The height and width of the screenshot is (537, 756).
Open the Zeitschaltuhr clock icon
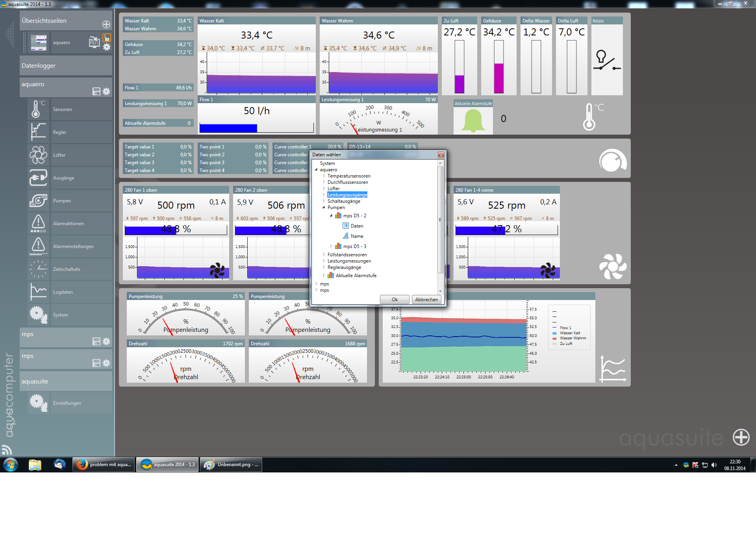tap(38, 269)
